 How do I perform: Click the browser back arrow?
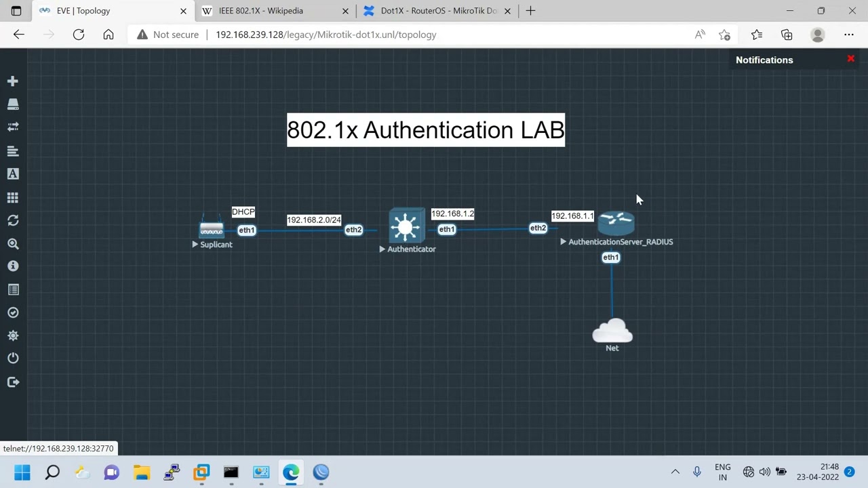pos(19,35)
